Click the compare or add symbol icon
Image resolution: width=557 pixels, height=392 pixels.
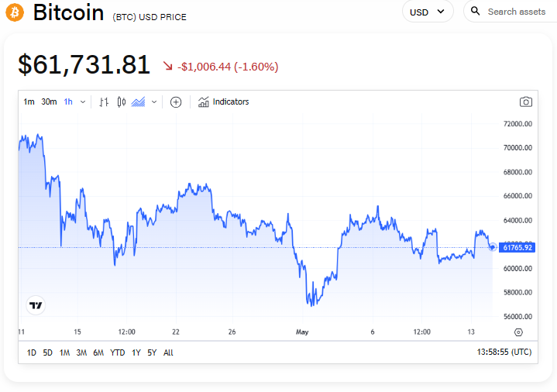pos(176,101)
